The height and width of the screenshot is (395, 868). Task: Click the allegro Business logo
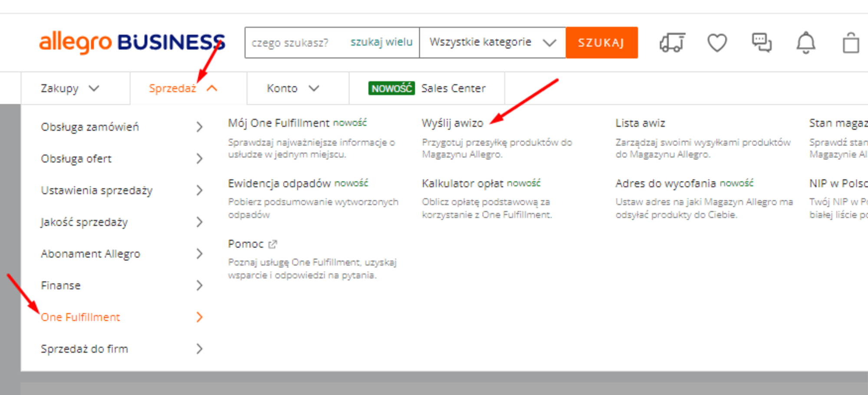click(x=132, y=42)
